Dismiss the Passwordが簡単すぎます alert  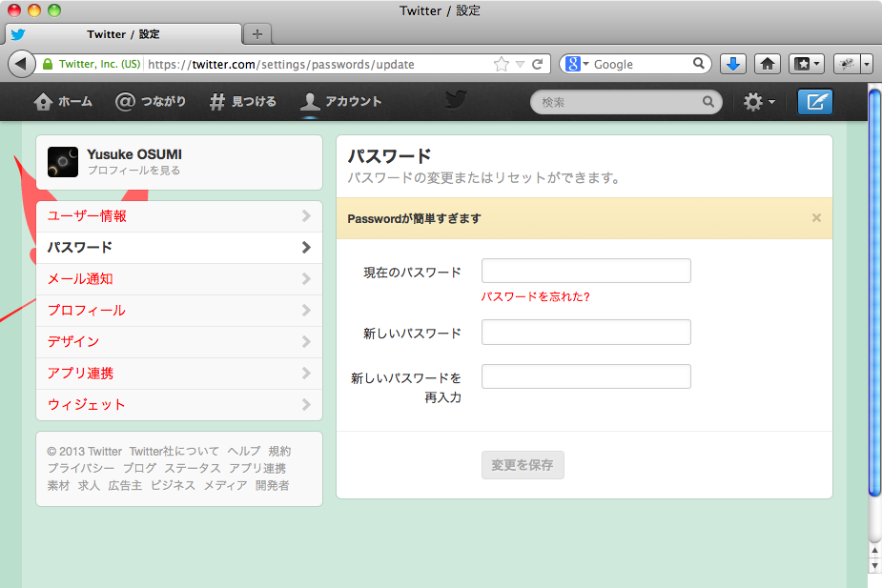tap(816, 218)
